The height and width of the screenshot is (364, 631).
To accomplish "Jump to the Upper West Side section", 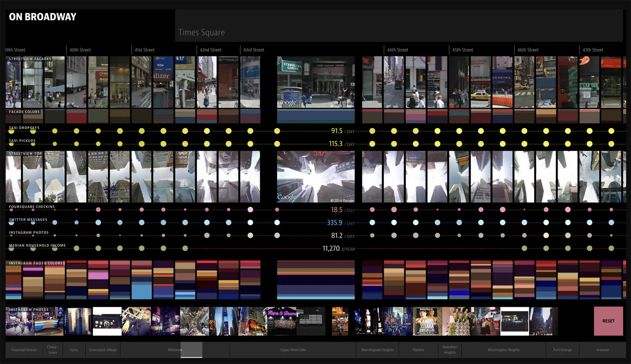I will (293, 350).
